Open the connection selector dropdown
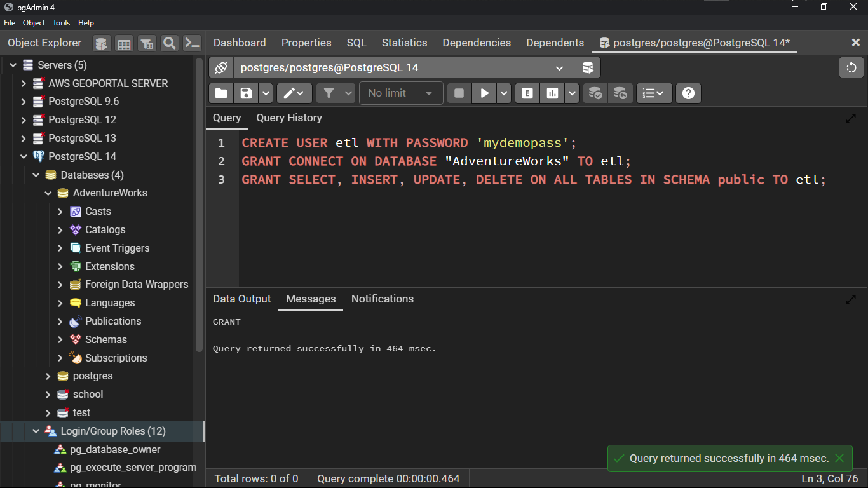Image resolution: width=868 pixels, height=488 pixels. [404, 67]
